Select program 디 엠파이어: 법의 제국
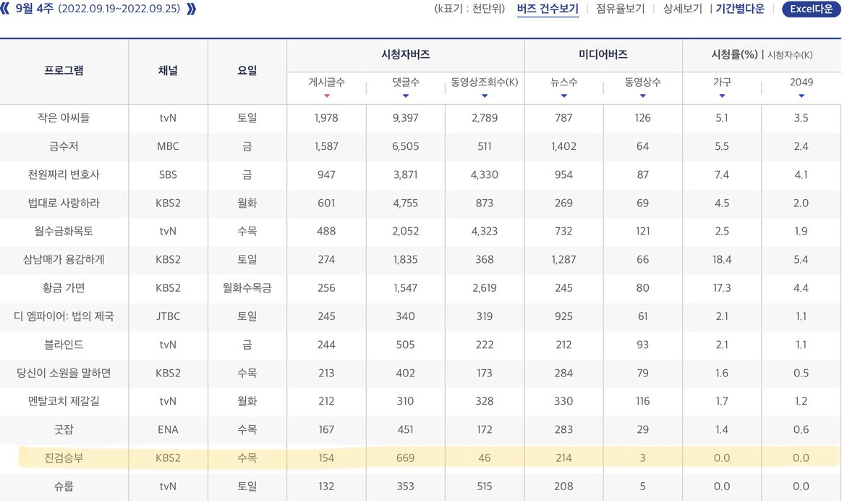Screen dimensions: 868x501 64,316
